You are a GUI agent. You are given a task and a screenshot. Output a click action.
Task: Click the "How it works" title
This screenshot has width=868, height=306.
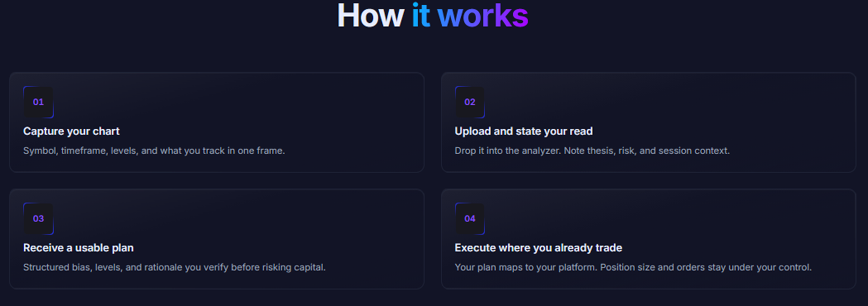click(433, 15)
